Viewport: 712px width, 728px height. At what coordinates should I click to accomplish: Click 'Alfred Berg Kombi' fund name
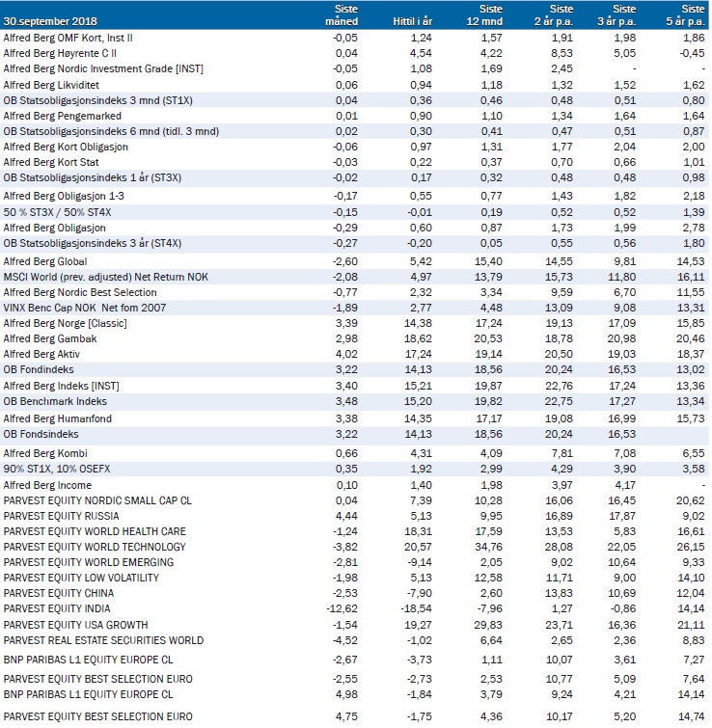point(45,453)
